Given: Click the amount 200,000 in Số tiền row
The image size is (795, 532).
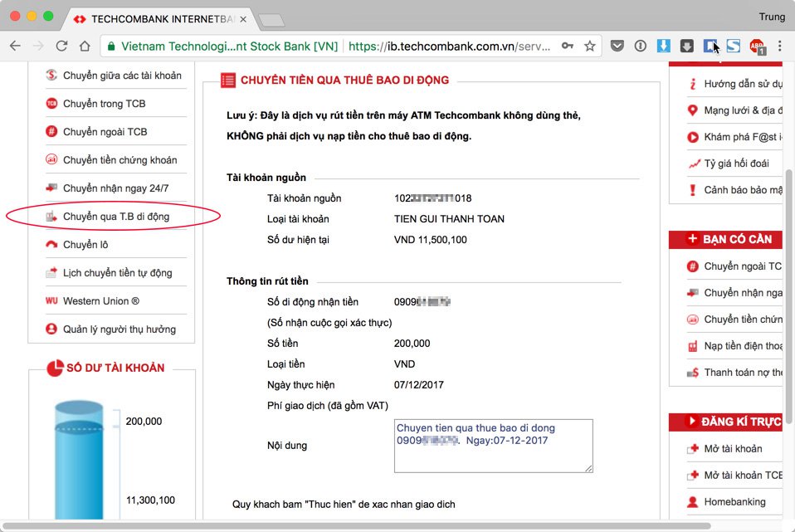Looking at the screenshot, I should pos(412,344).
